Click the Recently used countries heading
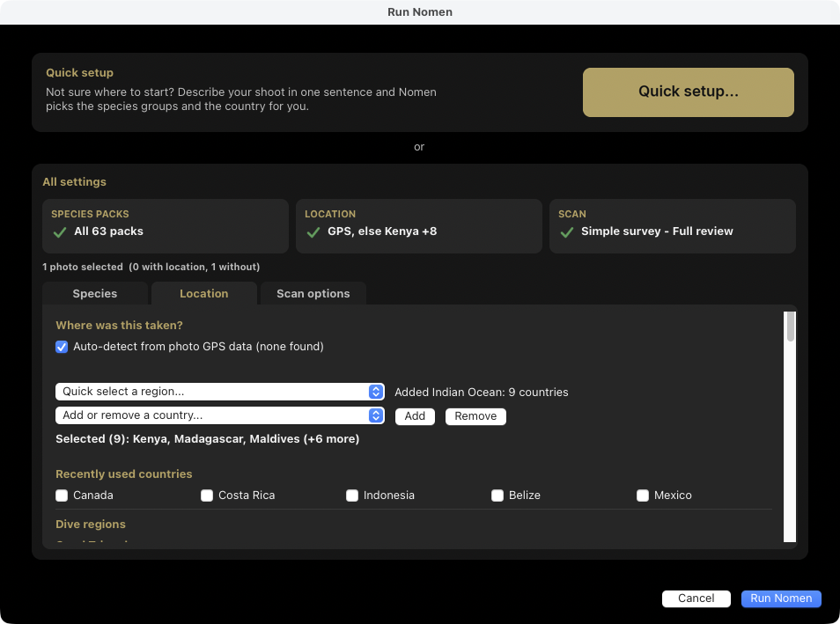 pyautogui.click(x=124, y=474)
